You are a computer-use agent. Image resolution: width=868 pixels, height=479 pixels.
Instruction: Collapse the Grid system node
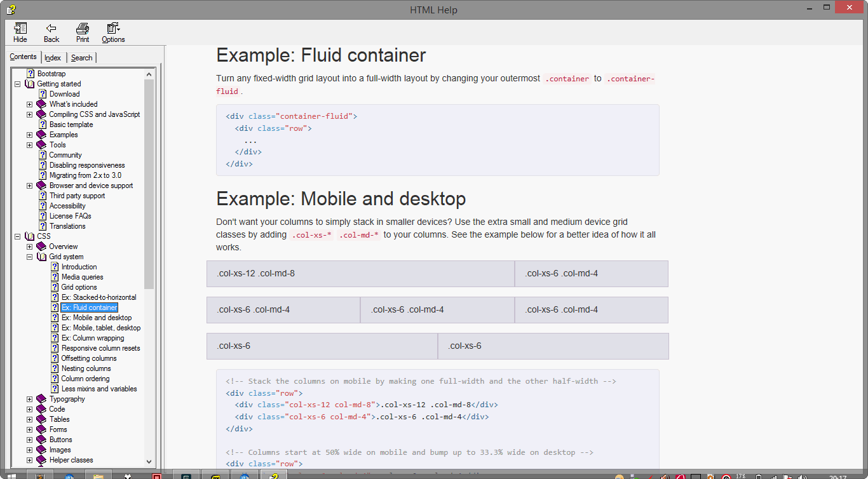pyautogui.click(x=29, y=257)
